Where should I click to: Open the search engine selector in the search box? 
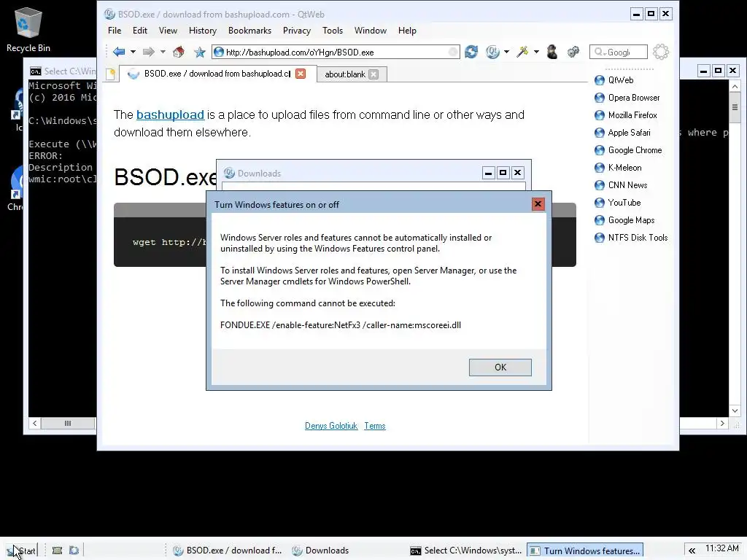600,52
